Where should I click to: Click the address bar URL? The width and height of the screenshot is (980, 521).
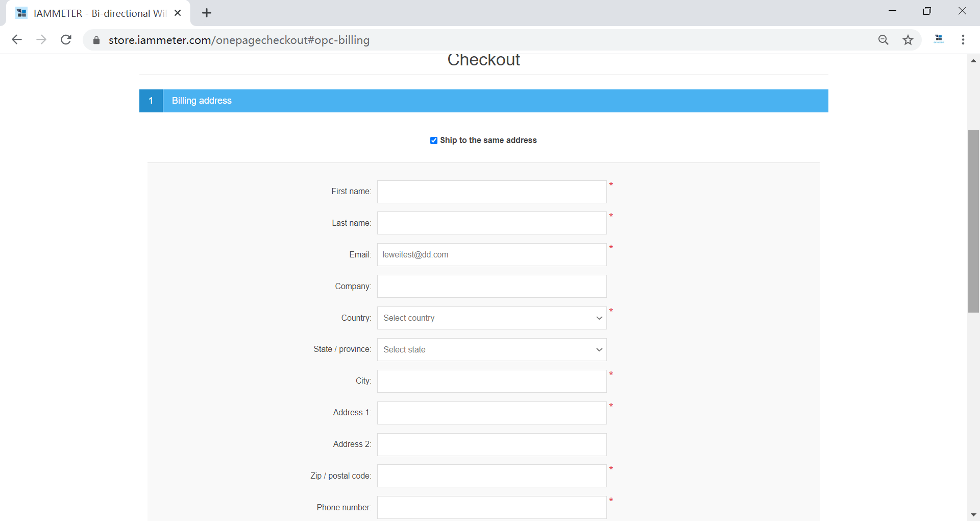coord(239,40)
